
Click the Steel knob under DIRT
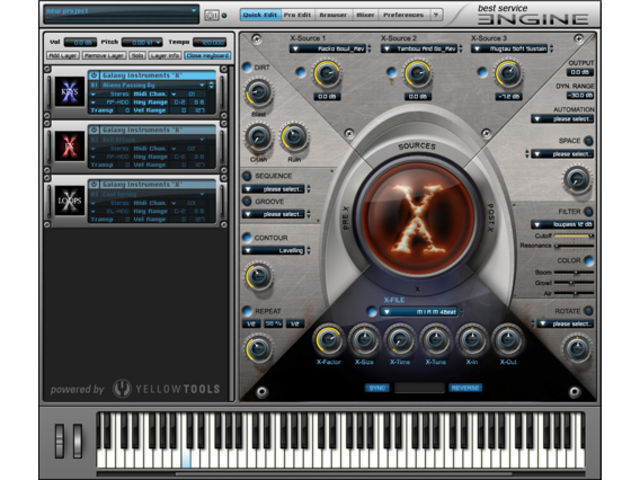click(258, 93)
